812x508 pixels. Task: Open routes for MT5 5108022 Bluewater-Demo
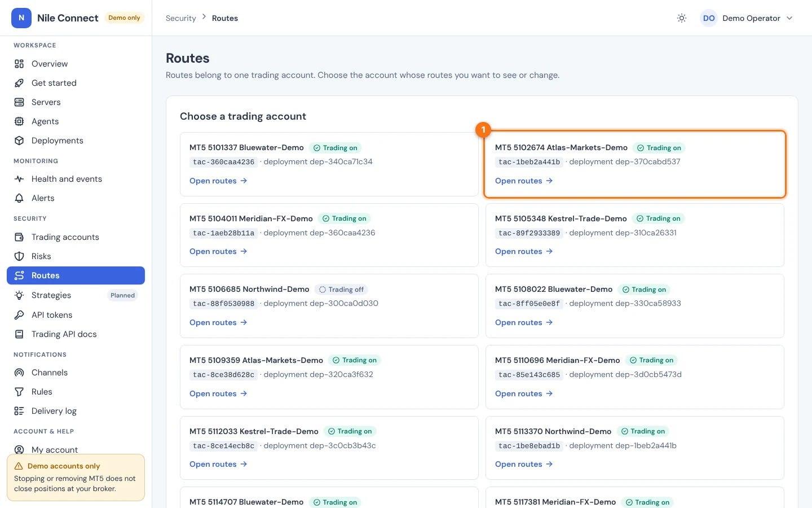pos(524,322)
